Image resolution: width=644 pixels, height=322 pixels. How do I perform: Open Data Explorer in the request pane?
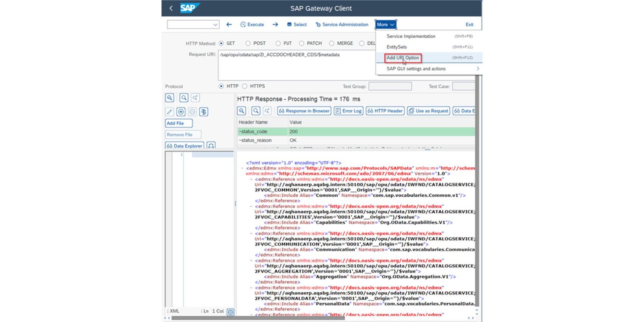coord(184,146)
